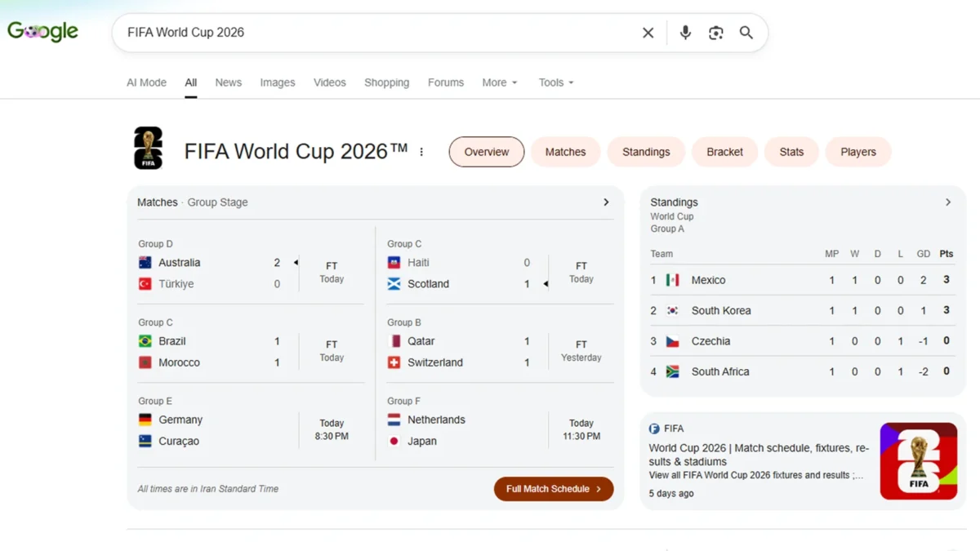Click the Germany flag icon
Screen dimensions: 980x551
click(x=145, y=420)
